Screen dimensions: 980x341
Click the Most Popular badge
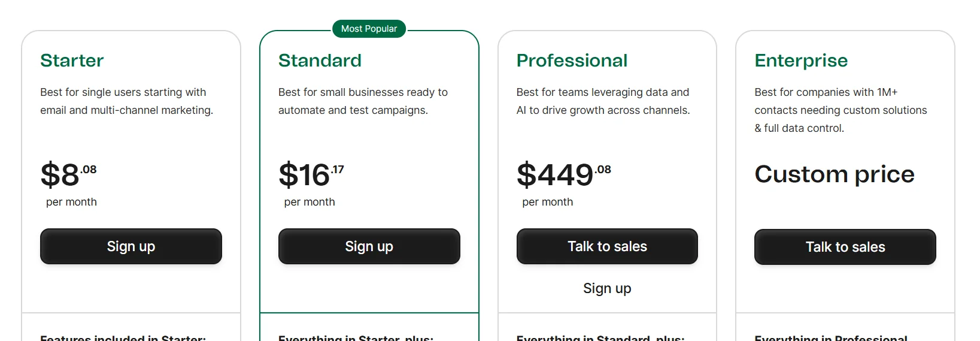(x=369, y=29)
